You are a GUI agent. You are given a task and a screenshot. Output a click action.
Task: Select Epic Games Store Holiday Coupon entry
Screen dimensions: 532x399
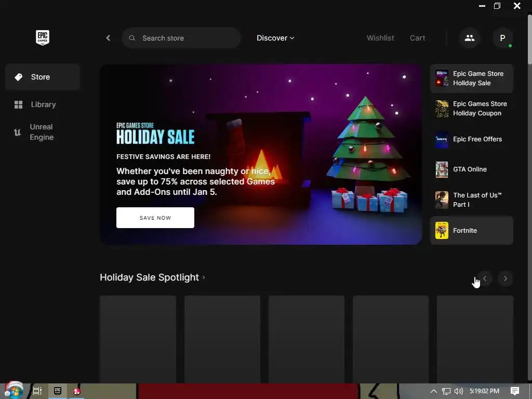pos(472,109)
